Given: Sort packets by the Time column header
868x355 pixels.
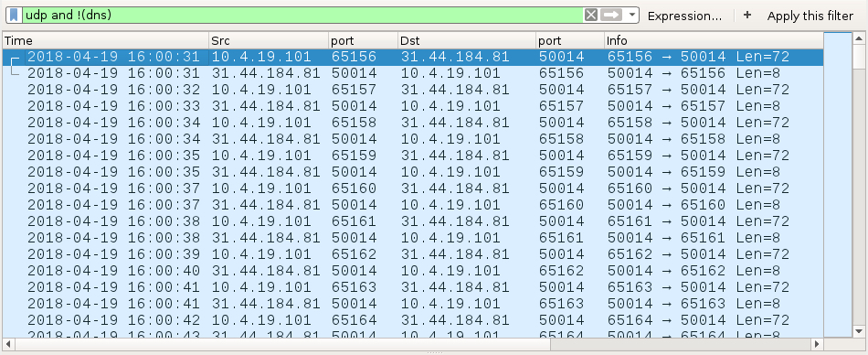Looking at the screenshot, I should click(x=105, y=40).
